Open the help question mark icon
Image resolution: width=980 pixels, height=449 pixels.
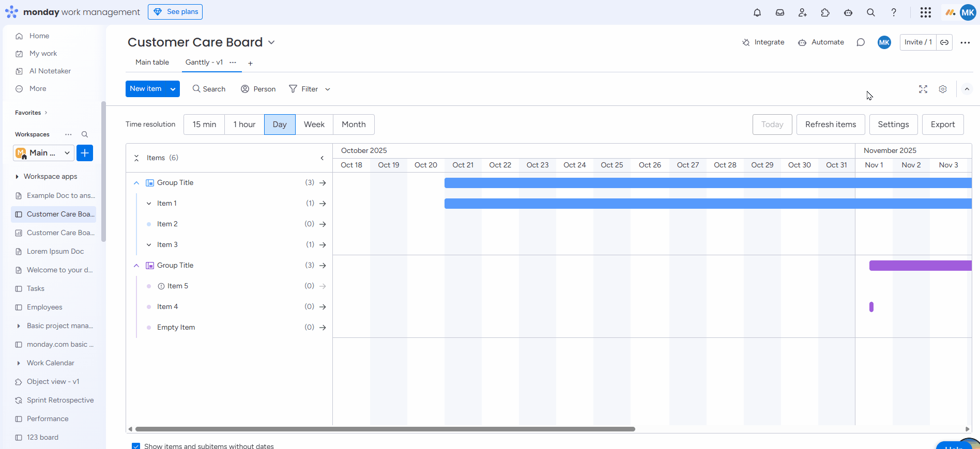[894, 12]
